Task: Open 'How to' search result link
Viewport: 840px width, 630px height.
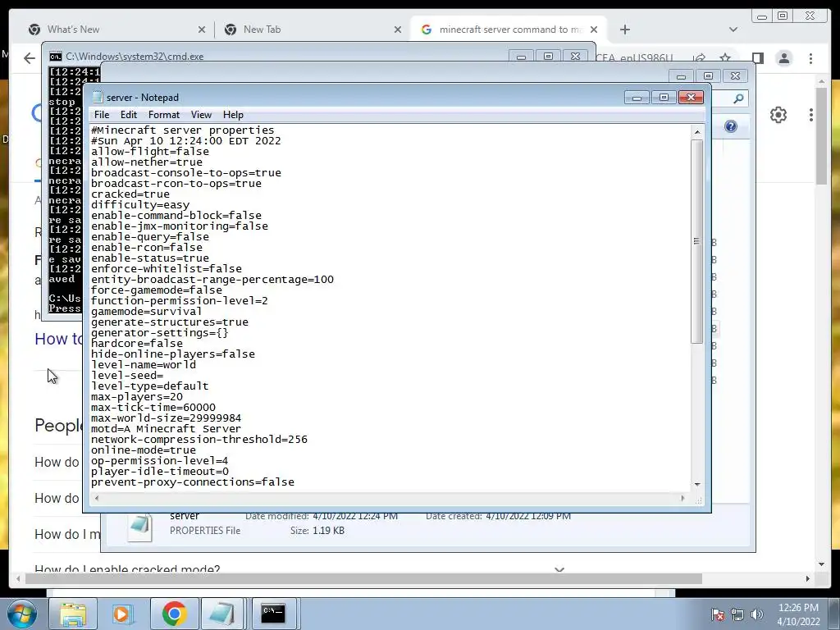Action: (59, 339)
